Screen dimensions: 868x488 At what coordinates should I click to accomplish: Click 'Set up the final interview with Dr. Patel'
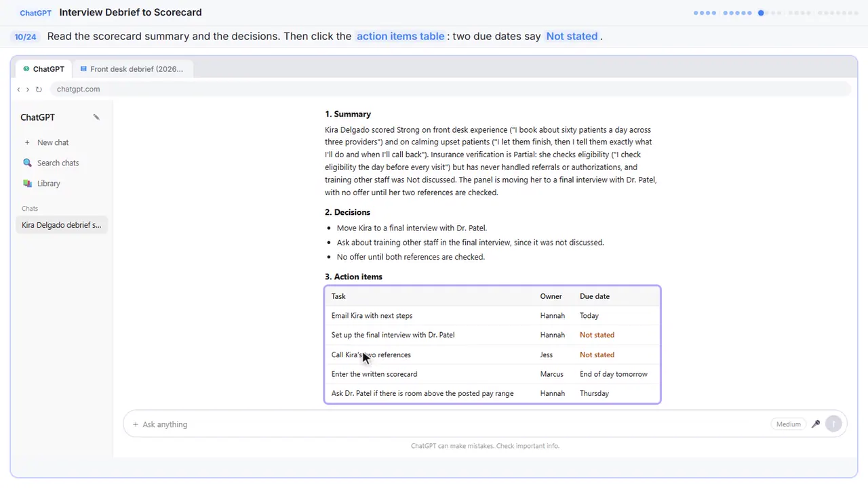tap(393, 335)
